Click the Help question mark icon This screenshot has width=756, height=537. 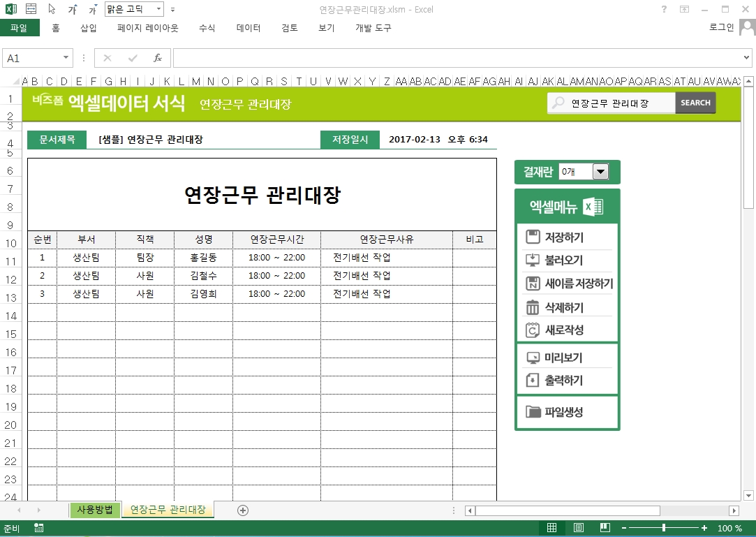(664, 9)
